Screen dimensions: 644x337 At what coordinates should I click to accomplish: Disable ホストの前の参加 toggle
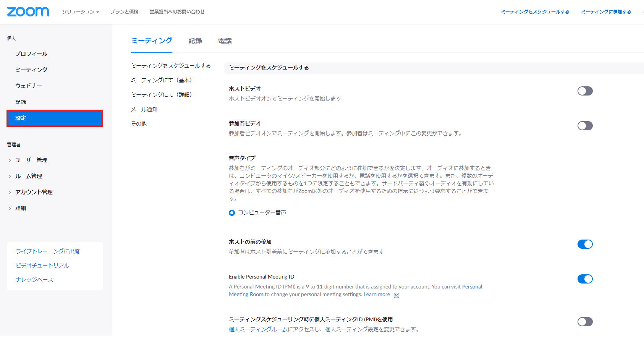click(x=585, y=244)
